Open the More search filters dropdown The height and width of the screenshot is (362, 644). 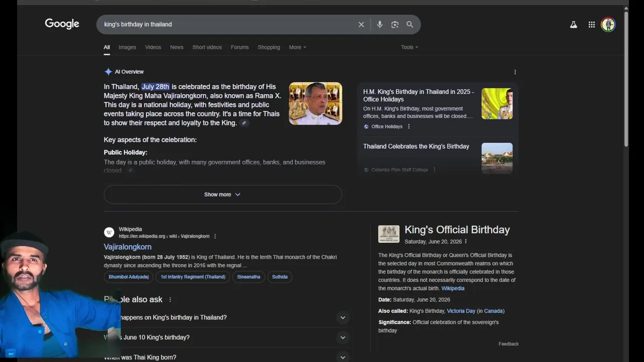tap(297, 47)
